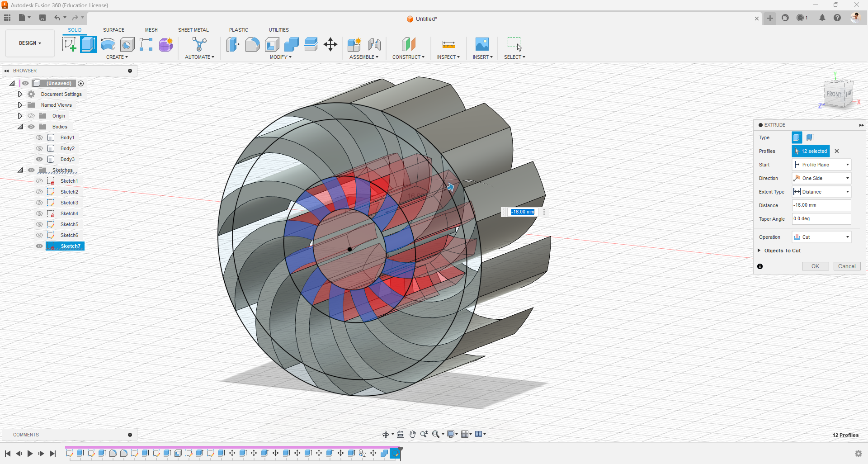The width and height of the screenshot is (868, 464).
Task: Choose the Measure tool
Action: 448,44
